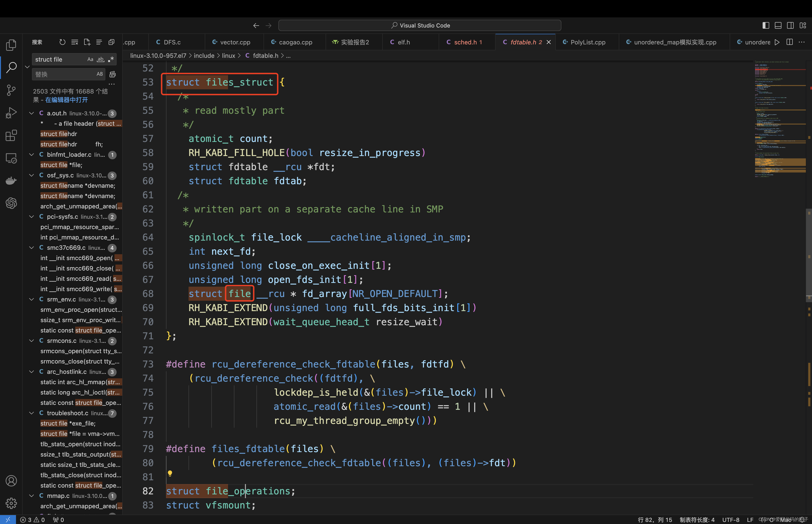Split the editor to the right
The width and height of the screenshot is (812, 524).
click(x=789, y=42)
